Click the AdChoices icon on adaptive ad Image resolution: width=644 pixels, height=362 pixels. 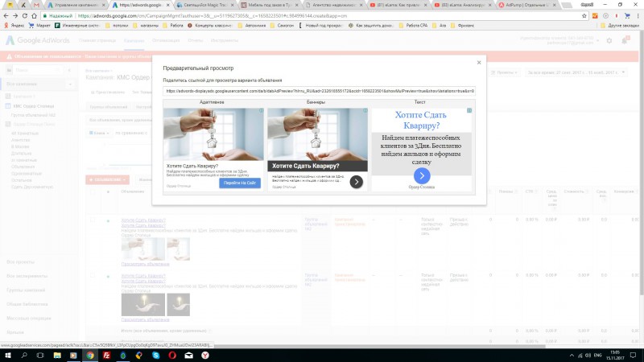coord(261,111)
